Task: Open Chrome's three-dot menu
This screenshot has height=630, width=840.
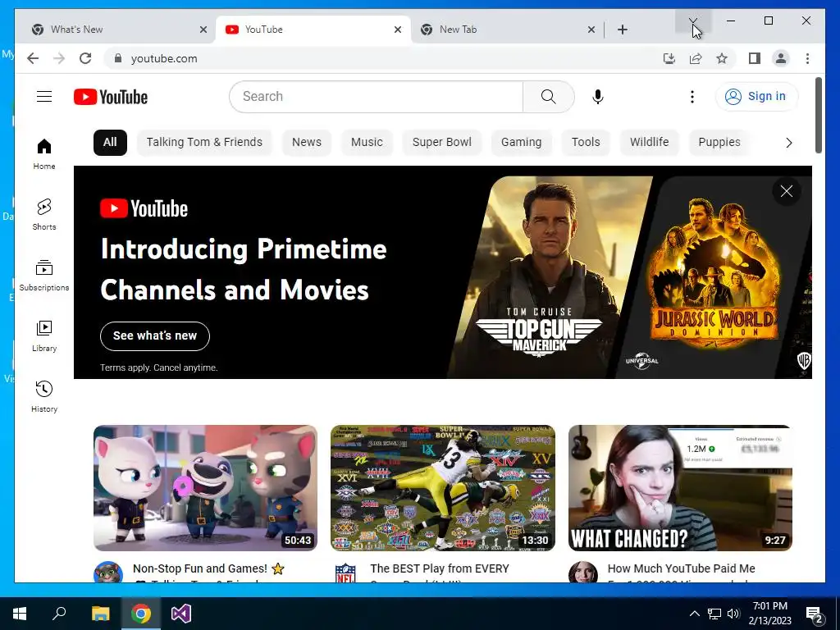Action: click(807, 58)
